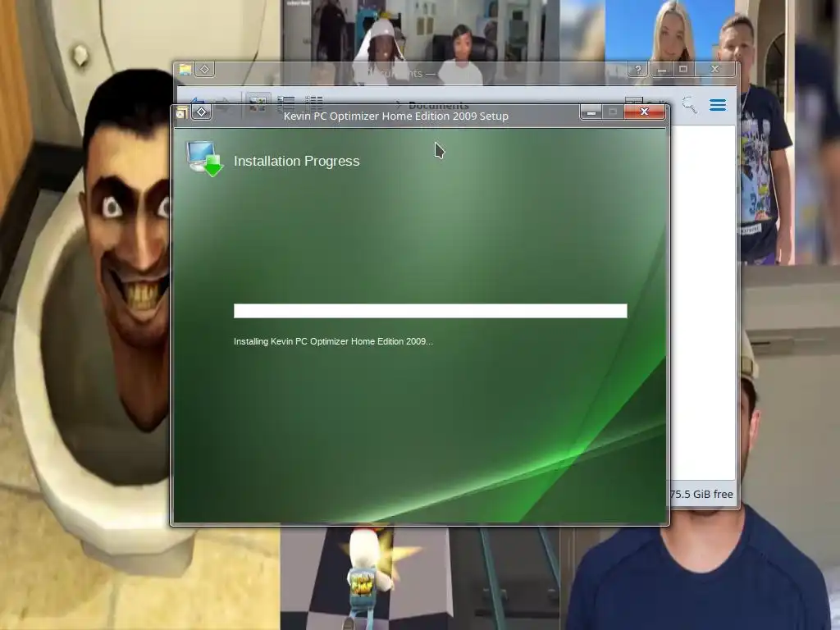The width and height of the screenshot is (840, 630).
Task: Minimize the Documents file manager window
Action: 662,70
